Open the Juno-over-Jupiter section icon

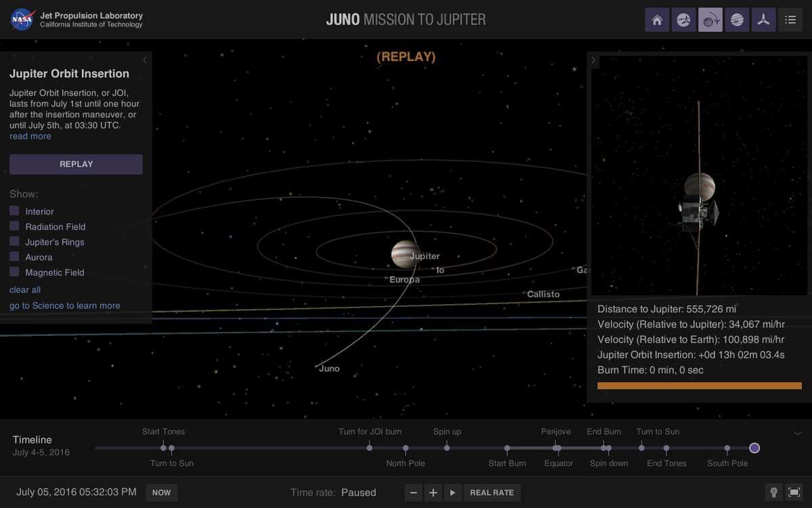(x=684, y=20)
